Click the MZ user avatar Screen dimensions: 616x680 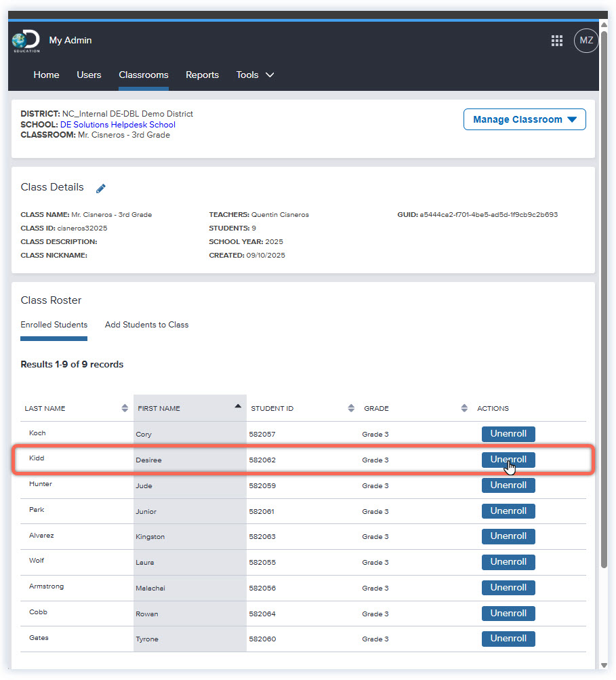coord(586,41)
